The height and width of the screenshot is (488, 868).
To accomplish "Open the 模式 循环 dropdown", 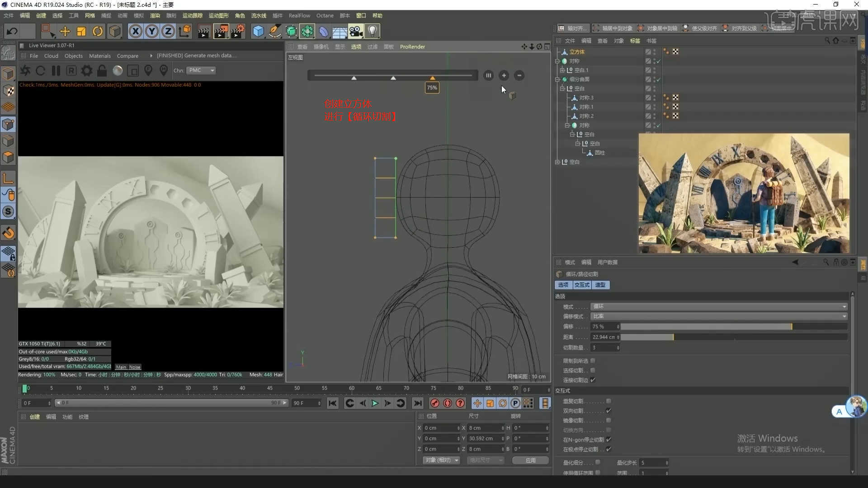I will coord(719,306).
